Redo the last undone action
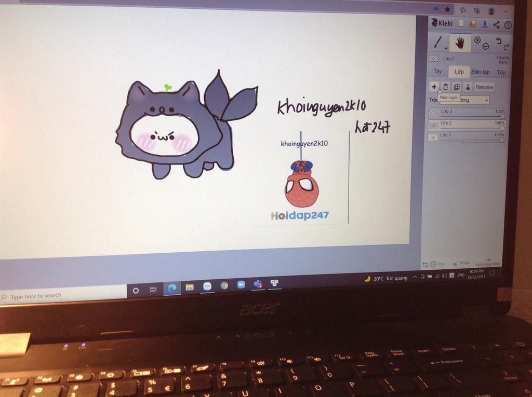Screen dimensions: 532x397 (x=506, y=47)
